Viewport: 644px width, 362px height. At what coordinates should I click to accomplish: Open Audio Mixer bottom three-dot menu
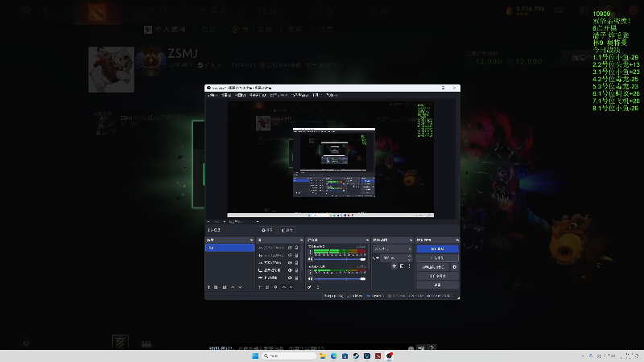click(x=318, y=287)
